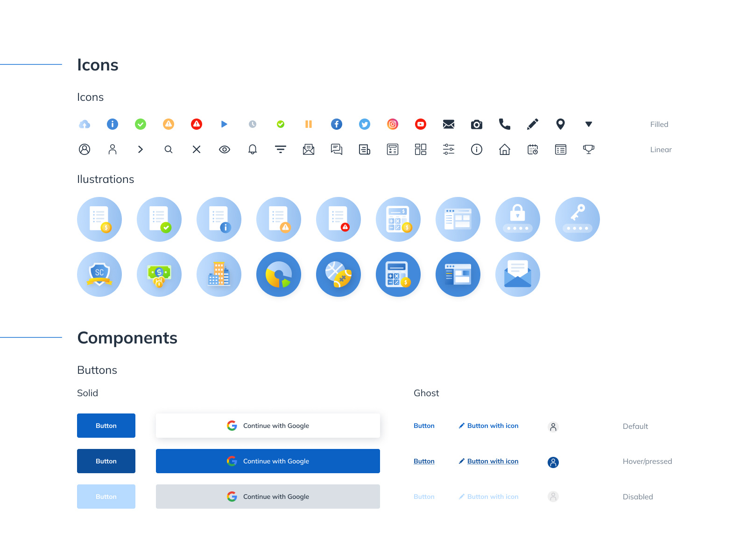Viewport: 747px width, 560px height.
Task: Click the padlock password illustration
Action: point(517,219)
